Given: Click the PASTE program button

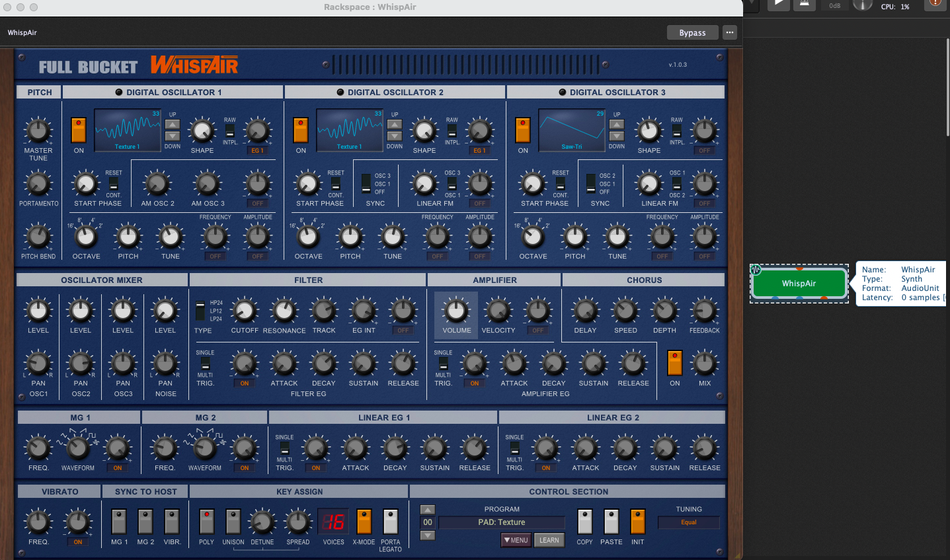Looking at the screenshot, I should (x=612, y=522).
